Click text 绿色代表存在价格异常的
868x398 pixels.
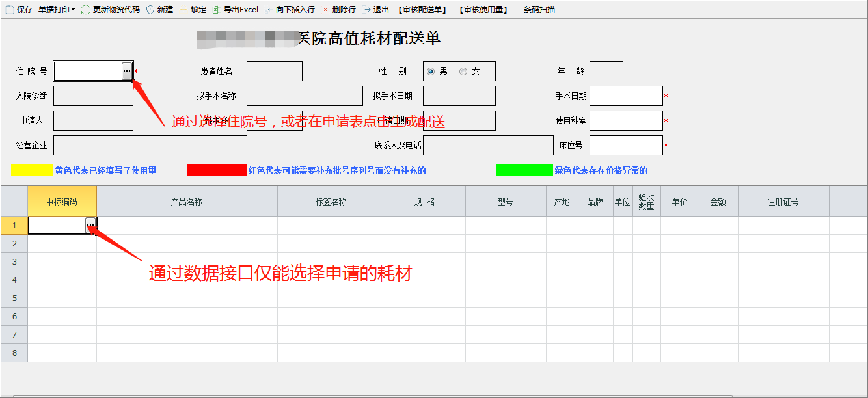point(601,170)
